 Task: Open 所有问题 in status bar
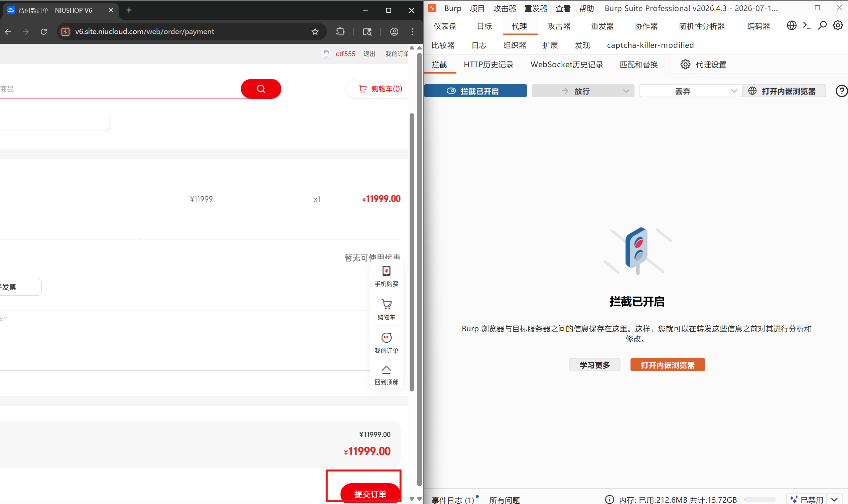click(x=505, y=500)
